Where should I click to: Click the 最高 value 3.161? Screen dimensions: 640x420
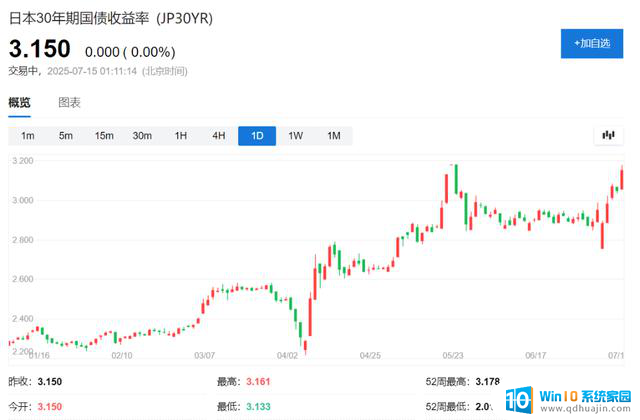pos(258,382)
